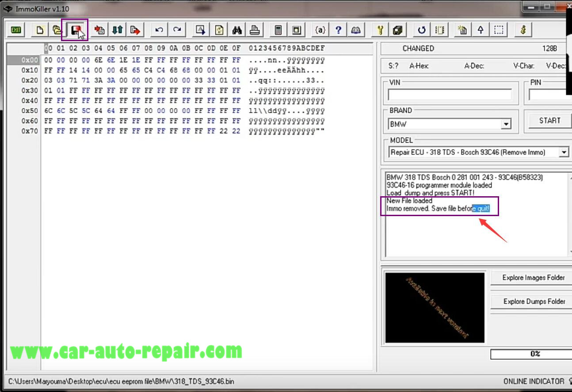Click the 'Immo removed. Save file' log line
572x392 pixels.
pyautogui.click(x=438, y=209)
